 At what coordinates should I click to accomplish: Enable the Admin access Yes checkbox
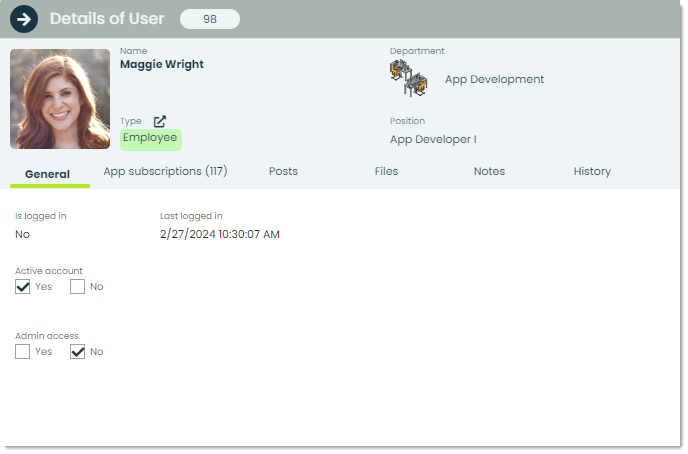(x=22, y=352)
